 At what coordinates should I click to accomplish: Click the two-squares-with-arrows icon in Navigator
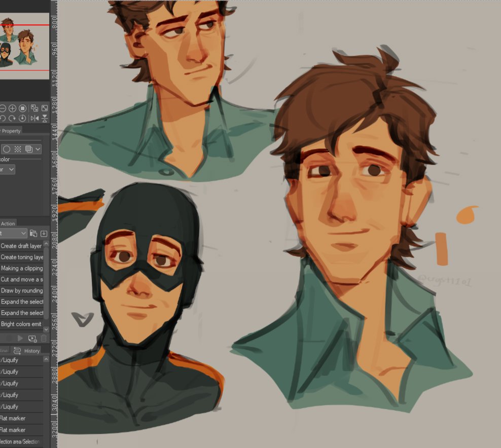click(x=34, y=108)
